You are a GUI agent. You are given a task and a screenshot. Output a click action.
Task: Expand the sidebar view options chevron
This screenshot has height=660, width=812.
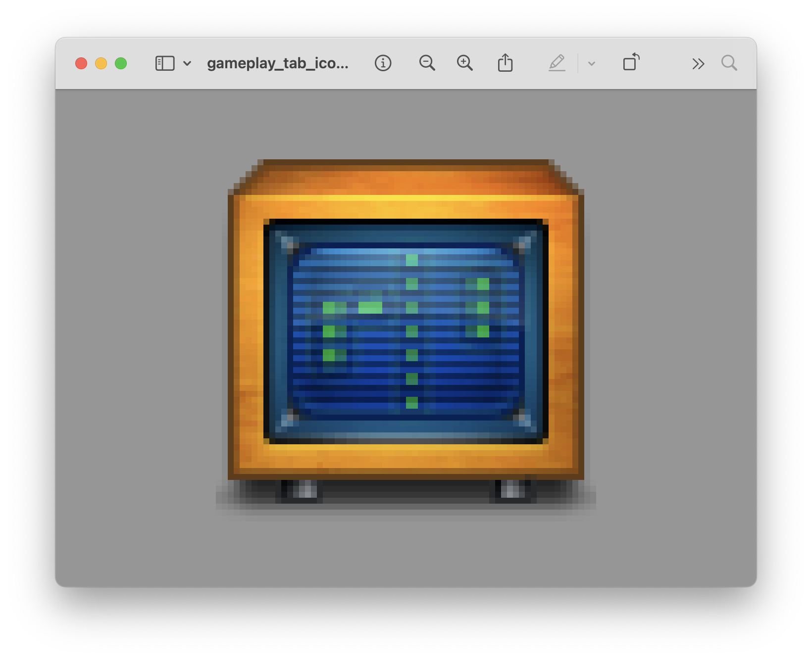click(x=187, y=63)
